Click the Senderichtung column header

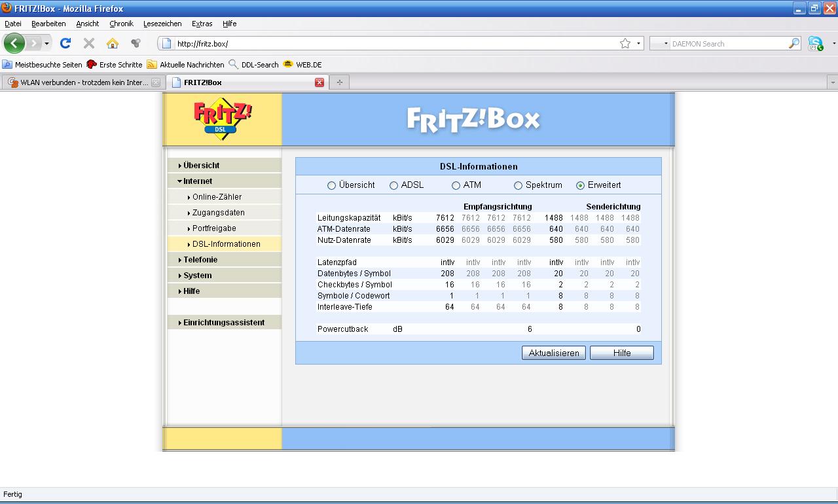[613, 207]
